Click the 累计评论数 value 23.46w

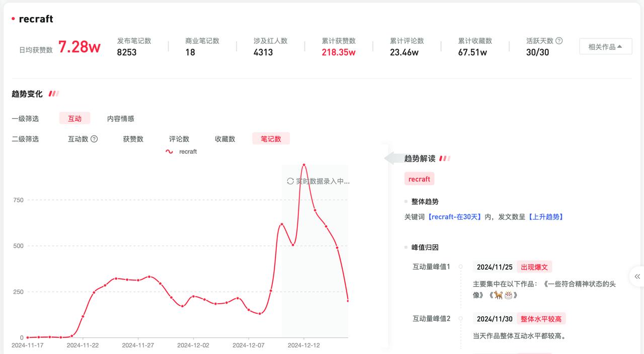click(404, 52)
